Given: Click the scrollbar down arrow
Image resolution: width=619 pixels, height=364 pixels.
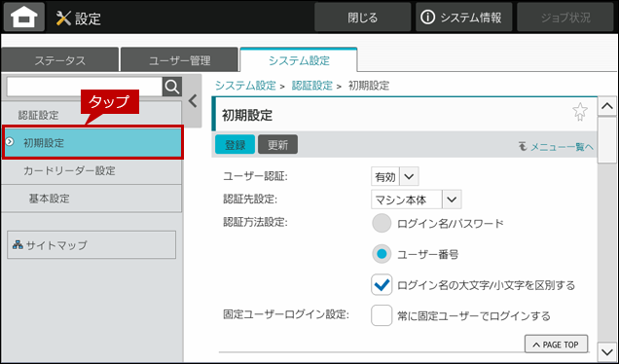Looking at the screenshot, I should click(x=607, y=351).
